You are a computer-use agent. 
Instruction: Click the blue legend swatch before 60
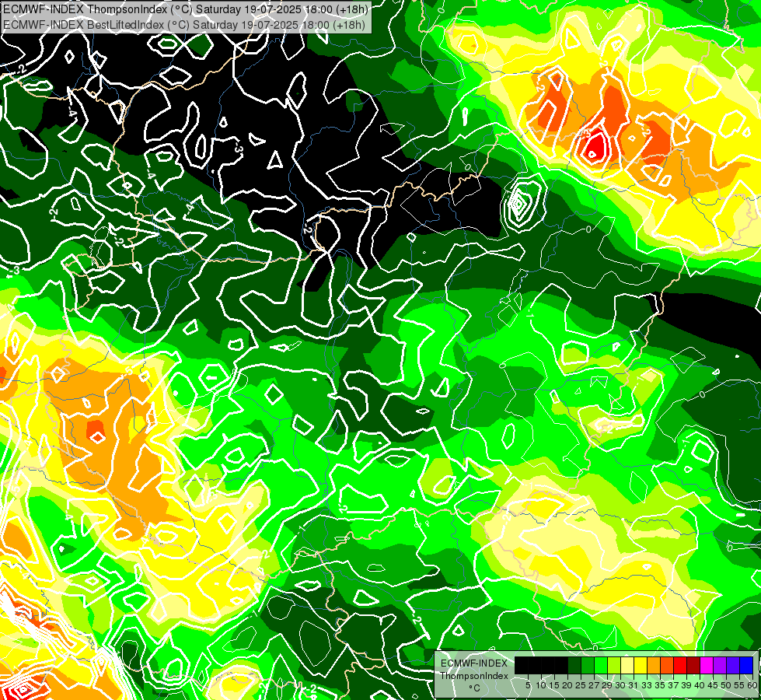coord(746,665)
